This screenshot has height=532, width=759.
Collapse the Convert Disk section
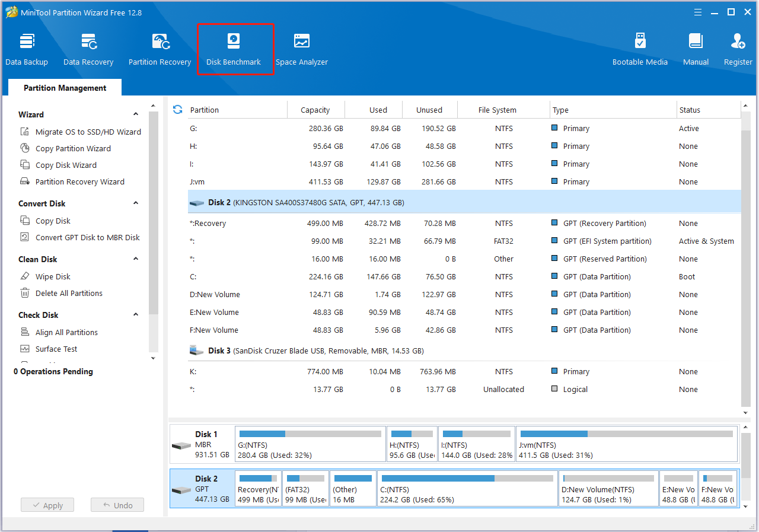coord(136,203)
